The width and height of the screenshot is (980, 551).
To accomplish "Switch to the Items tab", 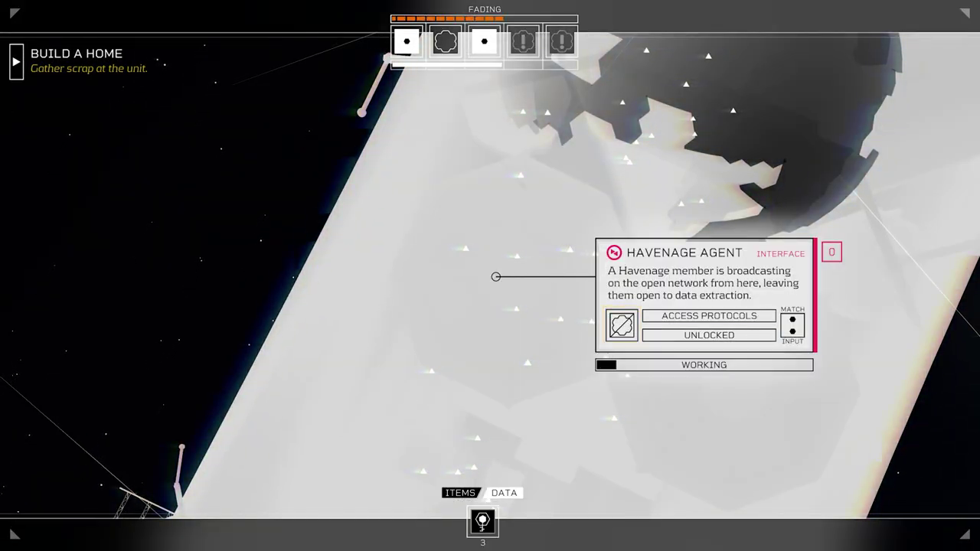I will point(460,493).
